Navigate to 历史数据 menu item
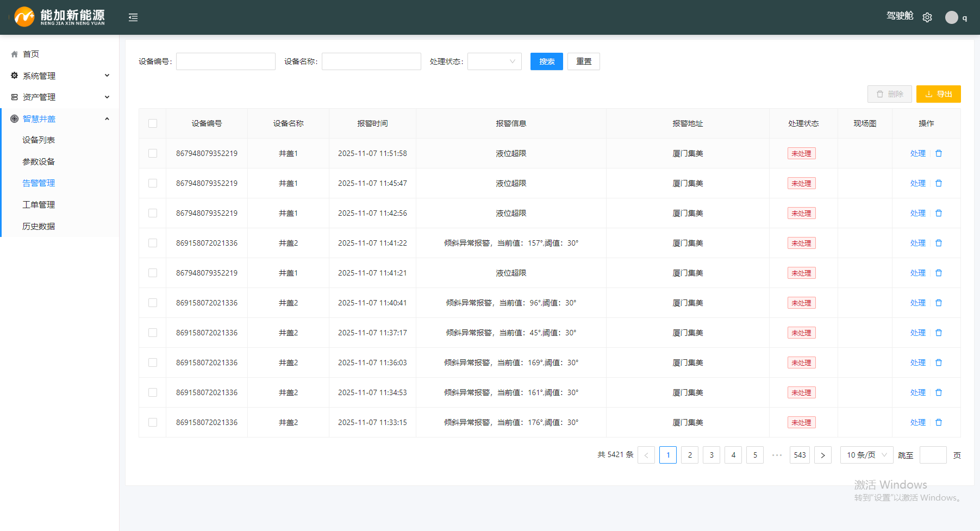Screen dimensions: 980x531 pos(39,227)
